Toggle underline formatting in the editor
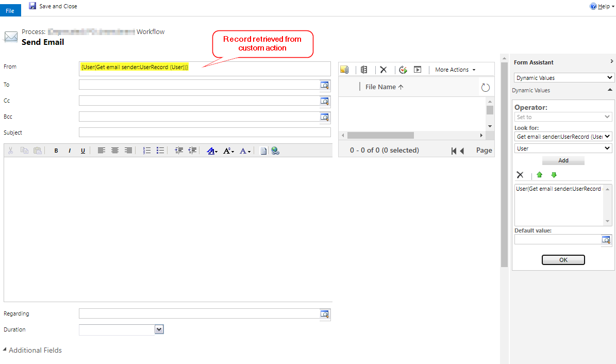This screenshot has width=616, height=364. (x=82, y=151)
